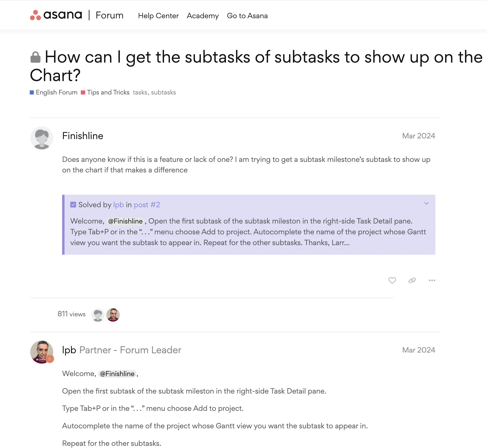Click the like/heart icon on post
This screenshot has height=448, width=487.
(392, 280)
